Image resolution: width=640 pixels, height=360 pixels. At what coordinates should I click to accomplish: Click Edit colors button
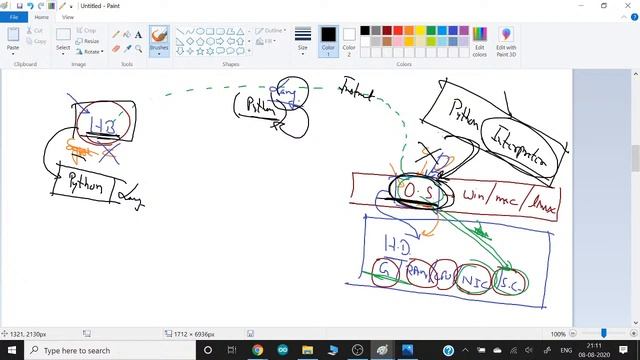[480, 42]
